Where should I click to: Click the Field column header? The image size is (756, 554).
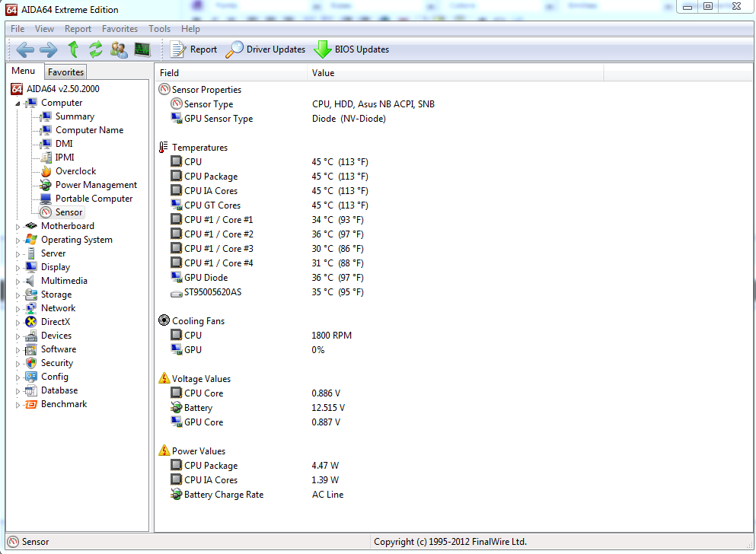231,73
